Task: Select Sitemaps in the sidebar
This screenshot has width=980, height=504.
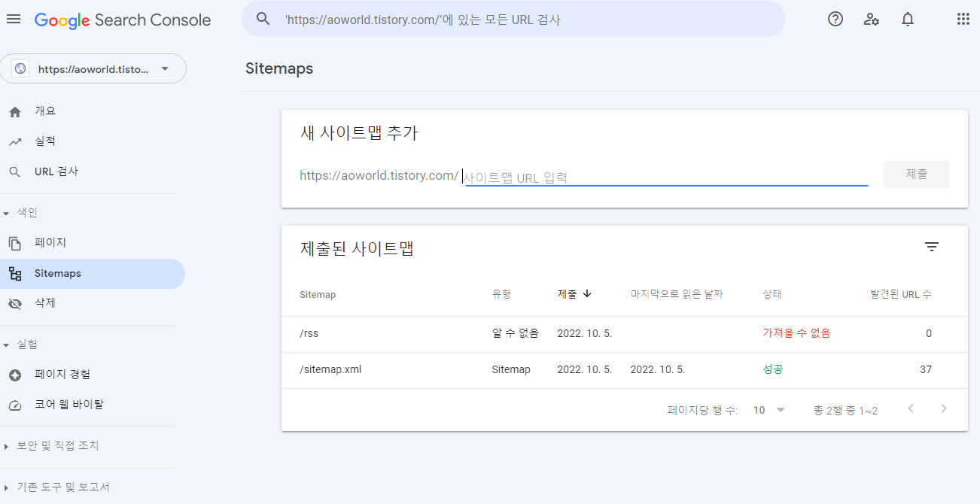Action: 92,274
